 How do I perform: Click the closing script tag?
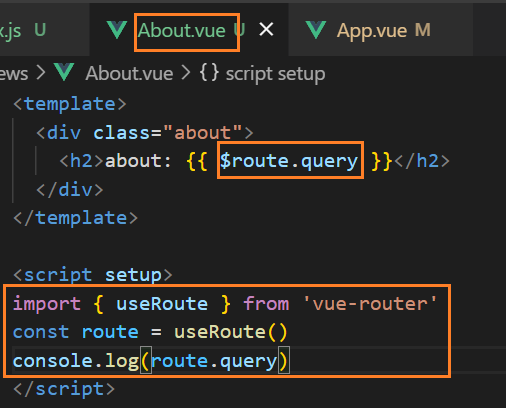pyautogui.click(x=64, y=389)
